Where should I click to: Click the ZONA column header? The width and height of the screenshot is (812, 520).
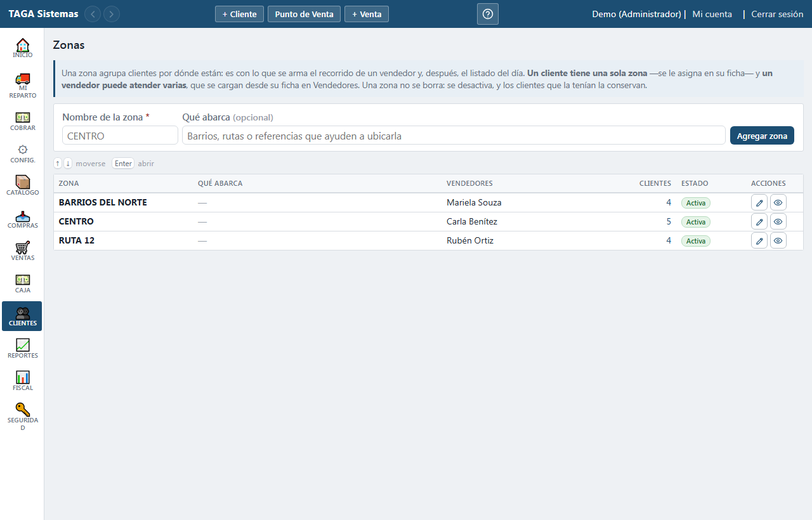coord(69,184)
